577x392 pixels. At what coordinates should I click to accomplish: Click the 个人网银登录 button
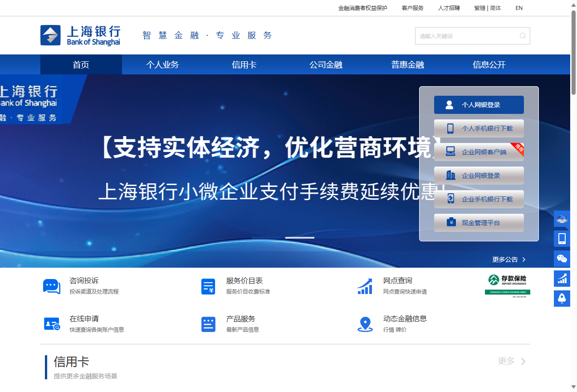pos(479,105)
